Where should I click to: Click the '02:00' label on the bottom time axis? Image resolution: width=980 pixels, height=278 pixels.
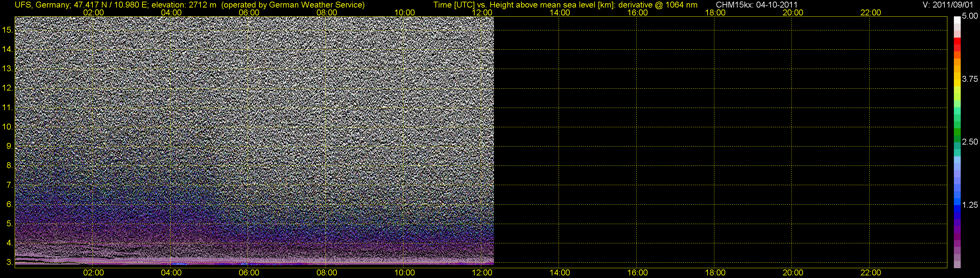click(93, 273)
